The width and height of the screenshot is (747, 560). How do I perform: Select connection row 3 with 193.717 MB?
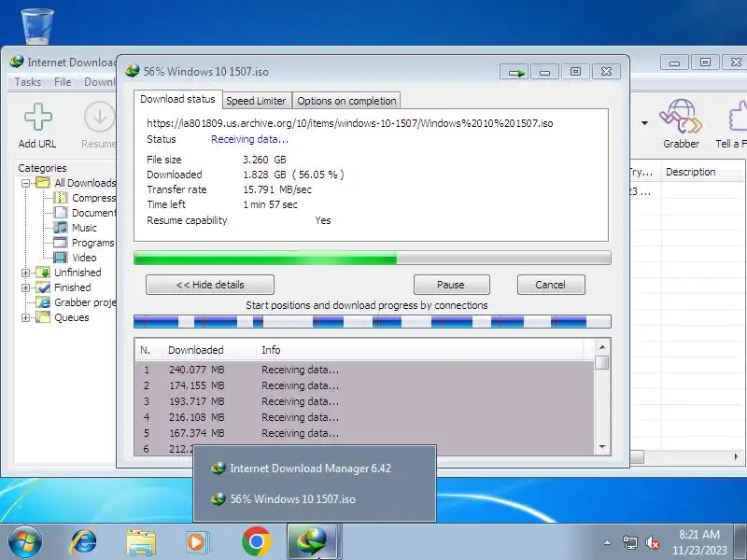click(x=365, y=401)
